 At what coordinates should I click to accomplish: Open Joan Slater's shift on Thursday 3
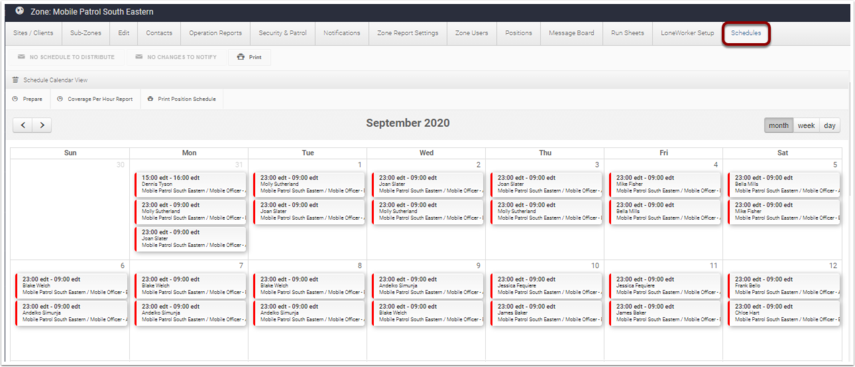[546, 184]
